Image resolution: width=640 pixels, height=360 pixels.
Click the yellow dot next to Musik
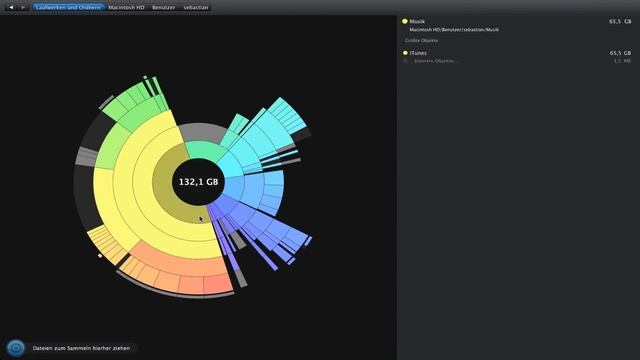(x=405, y=21)
